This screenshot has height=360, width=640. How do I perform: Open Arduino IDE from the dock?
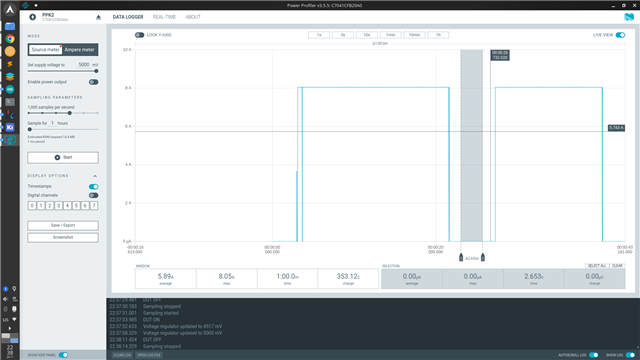10,89
